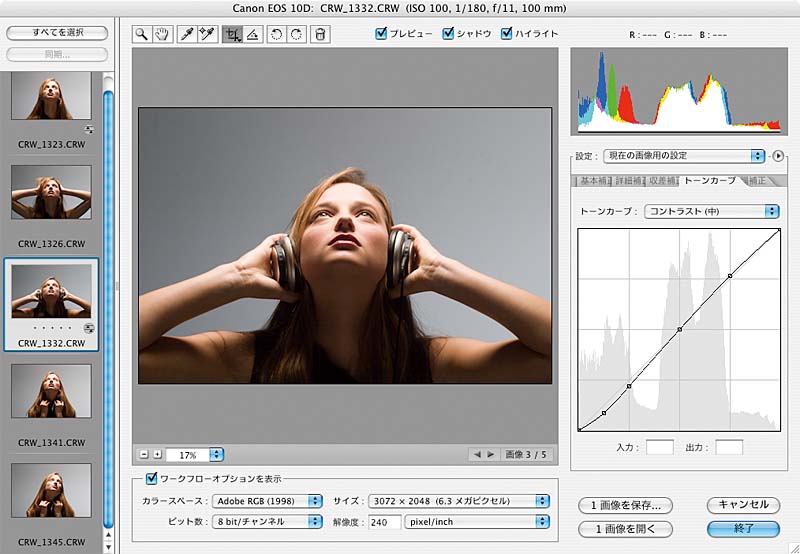
Task: Switch to the rightmost 補正 tab
Action: pos(757,181)
